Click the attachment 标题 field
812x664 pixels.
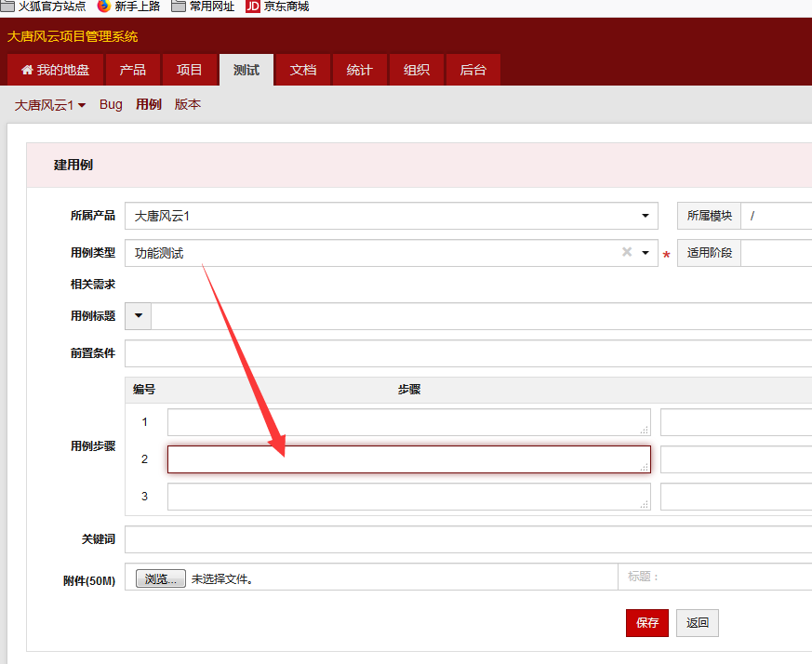tap(715, 577)
